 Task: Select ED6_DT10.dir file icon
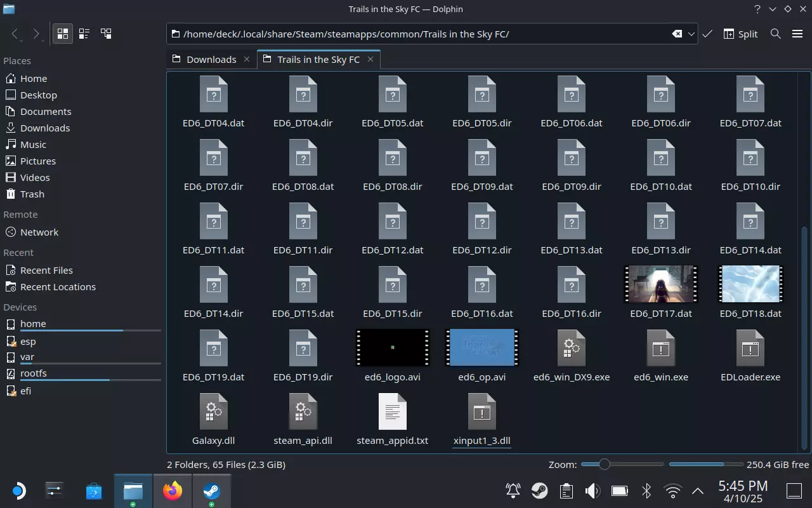coord(750,157)
